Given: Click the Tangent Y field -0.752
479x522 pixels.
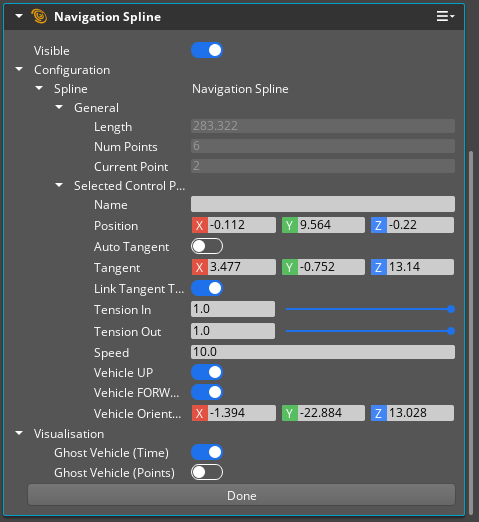Looking at the screenshot, I should click(331, 267).
